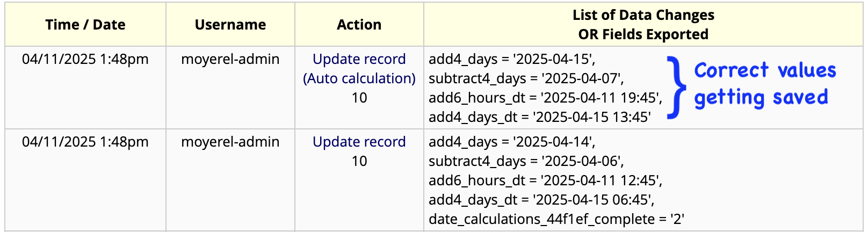Select the date_calculations_44f1ef_complete = '2' entry
Image resolution: width=868 pixels, height=232 pixels.
(x=556, y=219)
